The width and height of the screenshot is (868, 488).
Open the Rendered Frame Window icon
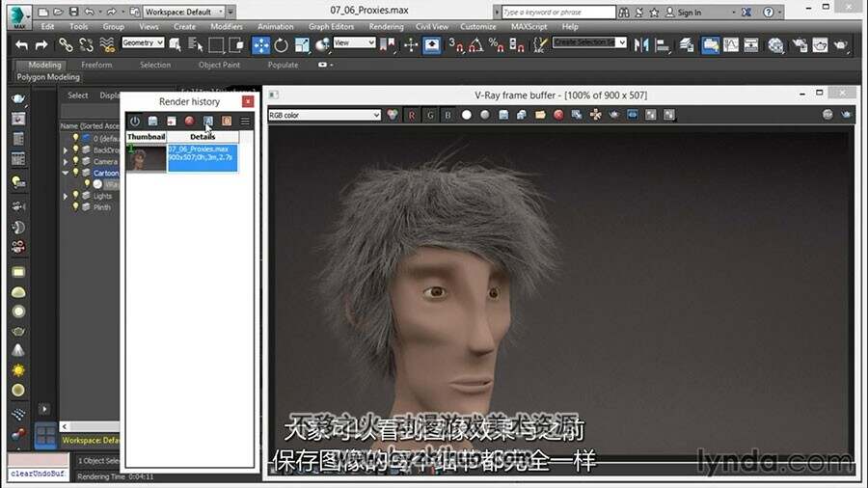820,44
